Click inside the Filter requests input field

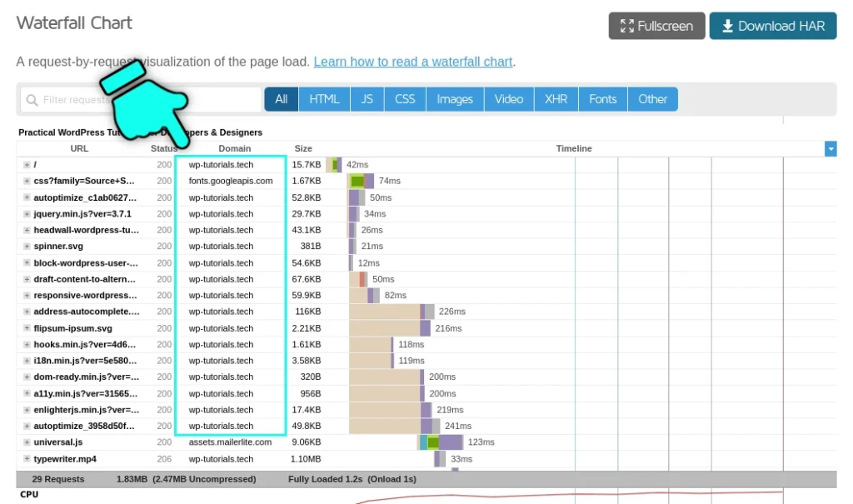[x=125, y=99]
